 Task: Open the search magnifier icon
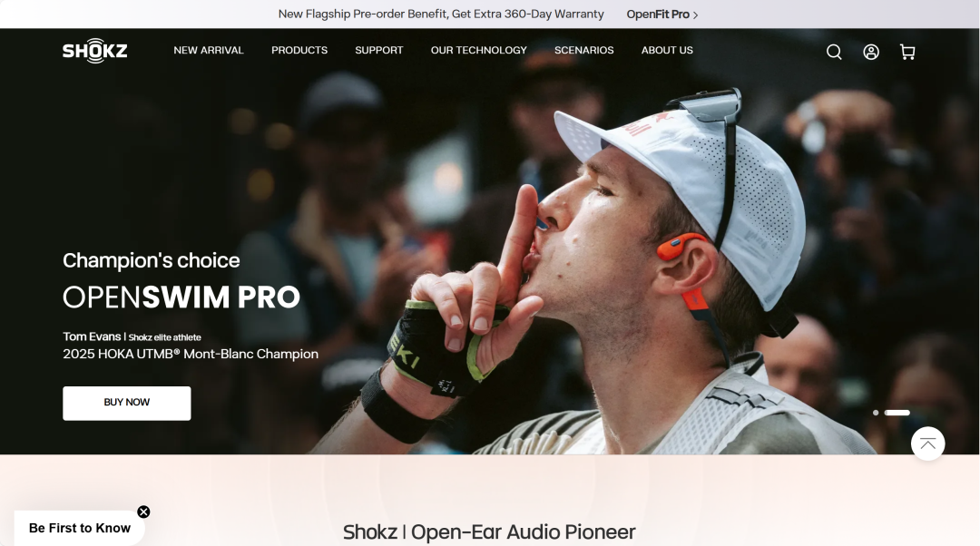coord(834,52)
